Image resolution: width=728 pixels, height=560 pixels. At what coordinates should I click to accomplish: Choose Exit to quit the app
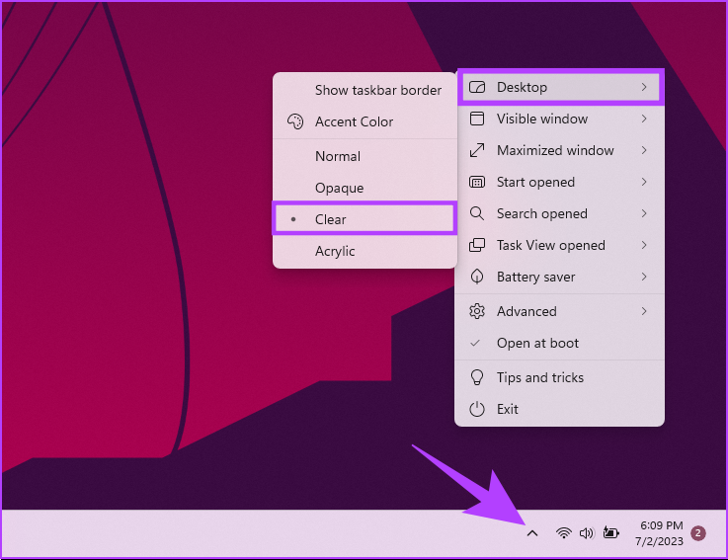click(x=559, y=409)
